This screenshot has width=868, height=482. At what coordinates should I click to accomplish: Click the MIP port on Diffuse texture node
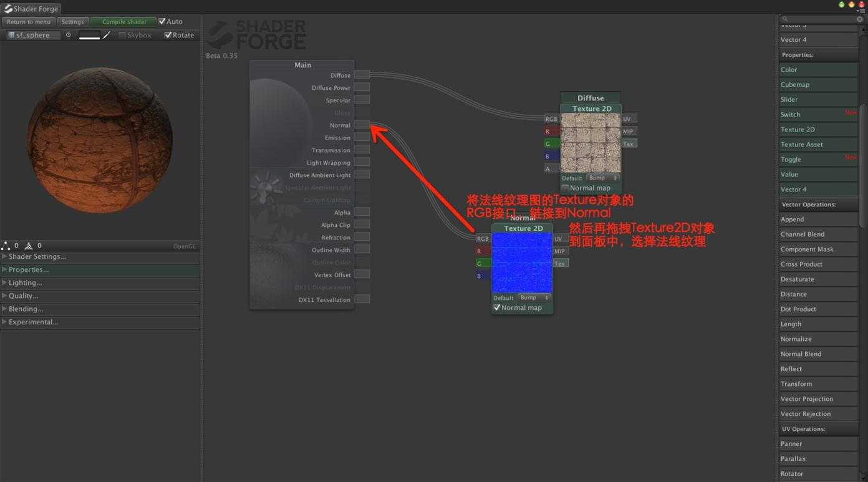tap(630, 131)
